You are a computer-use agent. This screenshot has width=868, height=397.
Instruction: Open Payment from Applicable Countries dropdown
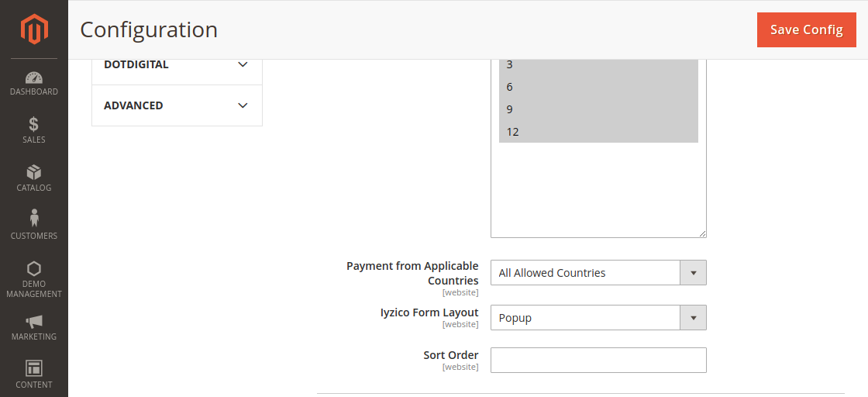coord(598,273)
